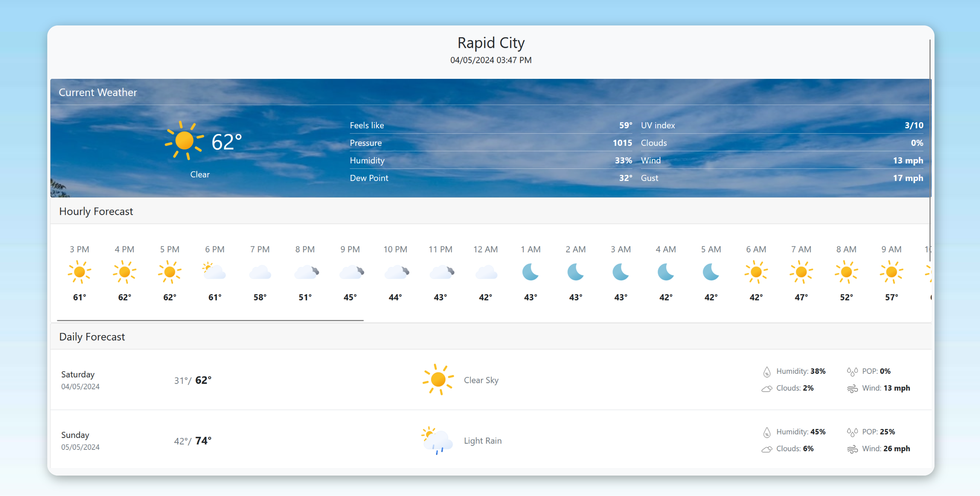This screenshot has width=980, height=496.
Task: Click the 6 PM partly cloudy icon
Action: (x=214, y=272)
